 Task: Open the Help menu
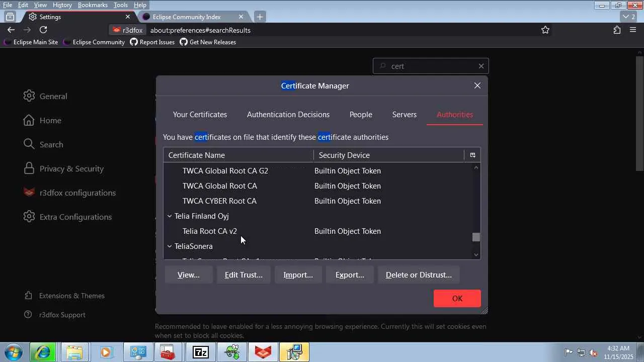tap(140, 5)
